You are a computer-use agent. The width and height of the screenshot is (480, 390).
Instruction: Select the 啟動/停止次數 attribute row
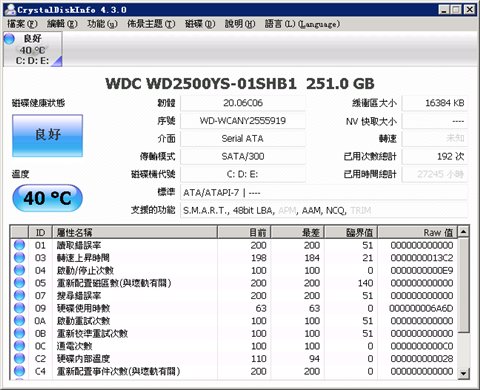click(234, 270)
